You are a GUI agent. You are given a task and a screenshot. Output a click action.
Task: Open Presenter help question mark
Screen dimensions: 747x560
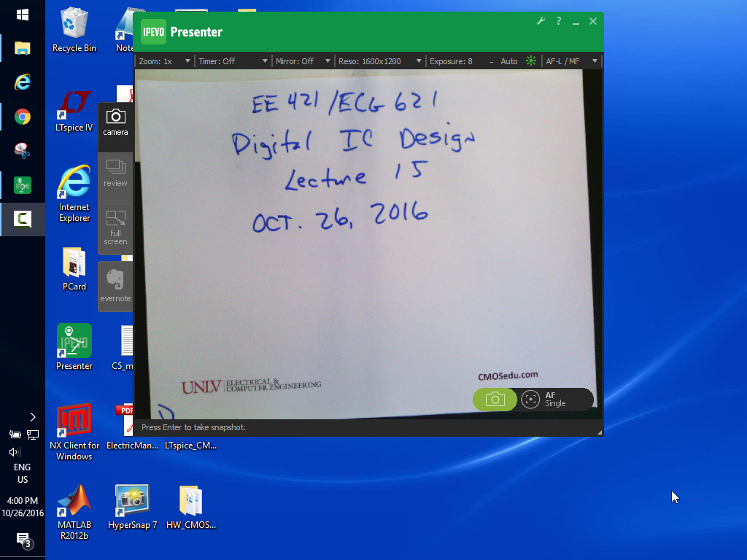[558, 21]
